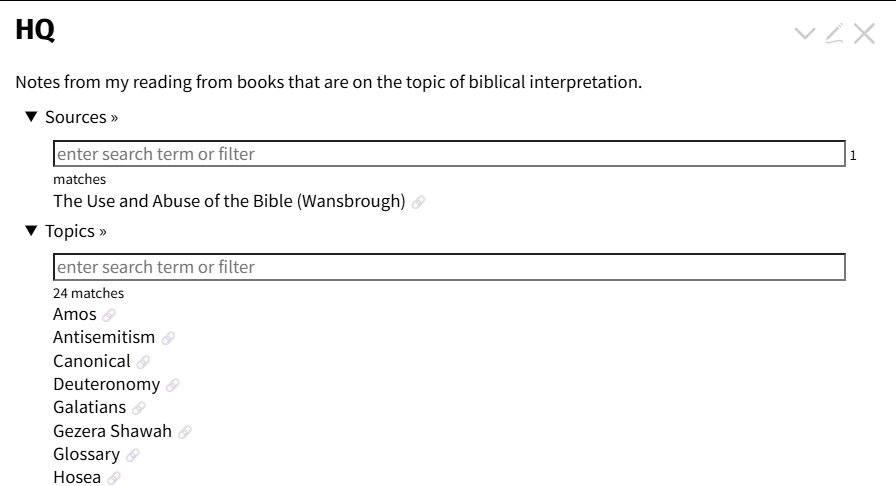Viewport: 896px width, 486px height.
Task: Click the edit pencil icon in header
Action: pyautogui.click(x=835, y=34)
